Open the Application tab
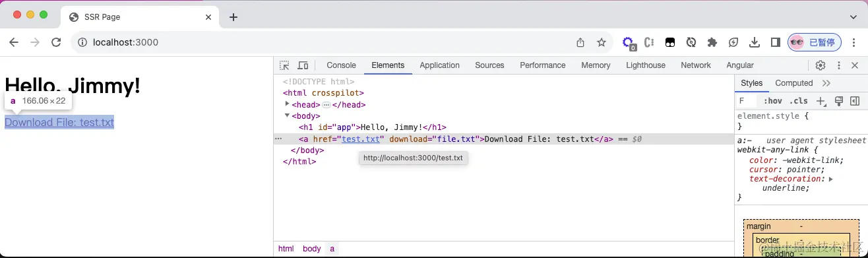This screenshot has height=258, width=868. click(439, 65)
